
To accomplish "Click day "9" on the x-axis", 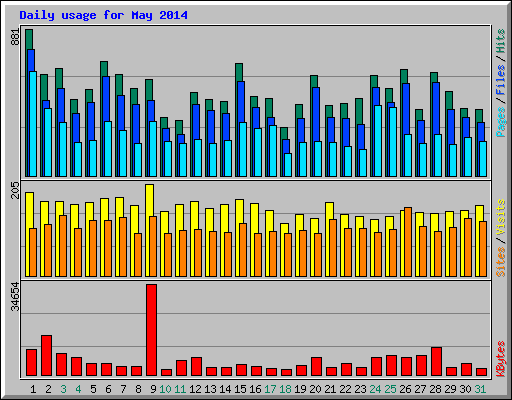I will point(153,389).
